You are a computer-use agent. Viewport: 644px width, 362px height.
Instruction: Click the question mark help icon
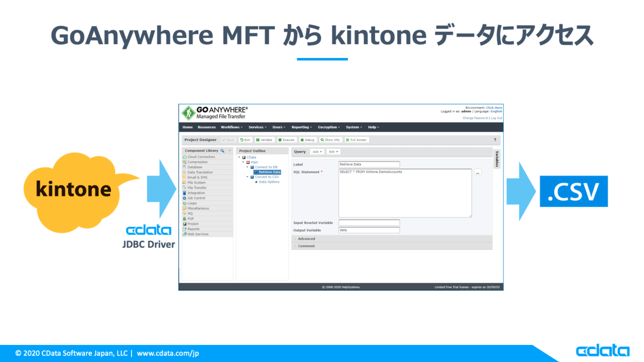tap(495, 140)
